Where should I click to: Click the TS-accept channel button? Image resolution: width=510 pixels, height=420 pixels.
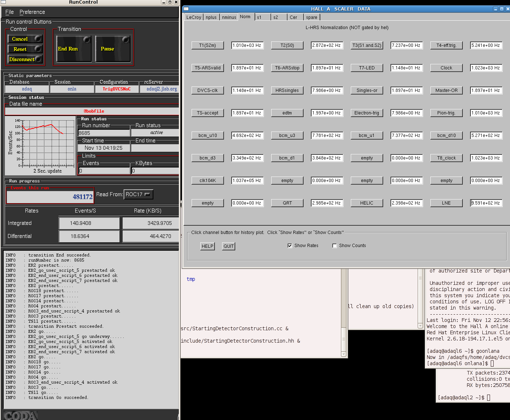coord(208,113)
